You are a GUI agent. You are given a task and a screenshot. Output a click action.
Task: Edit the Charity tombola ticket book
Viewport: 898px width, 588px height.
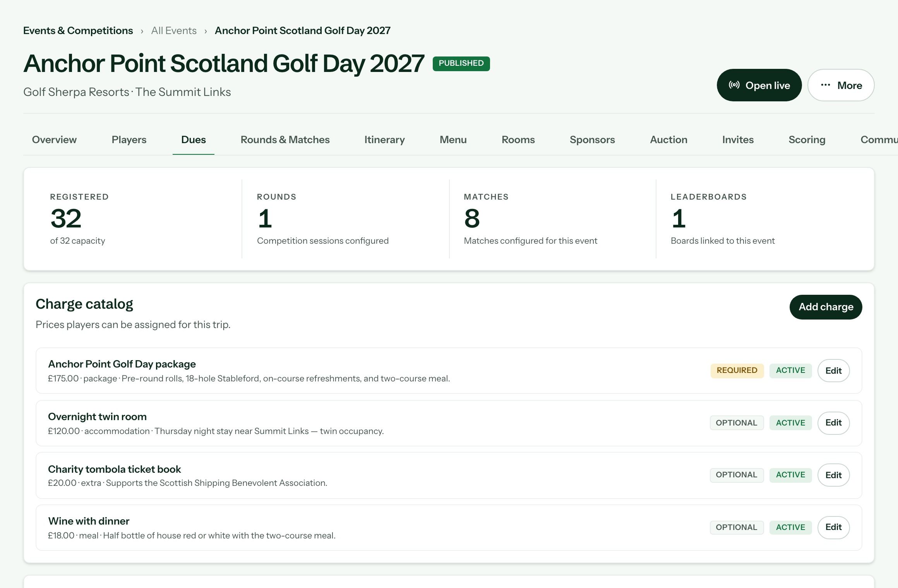pos(834,475)
